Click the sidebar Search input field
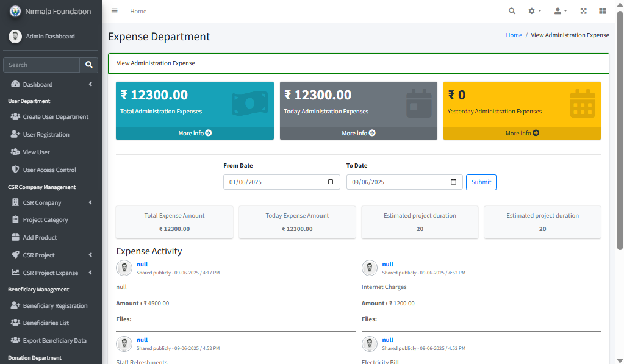Viewport: 624px width, 364px height. [x=41, y=65]
